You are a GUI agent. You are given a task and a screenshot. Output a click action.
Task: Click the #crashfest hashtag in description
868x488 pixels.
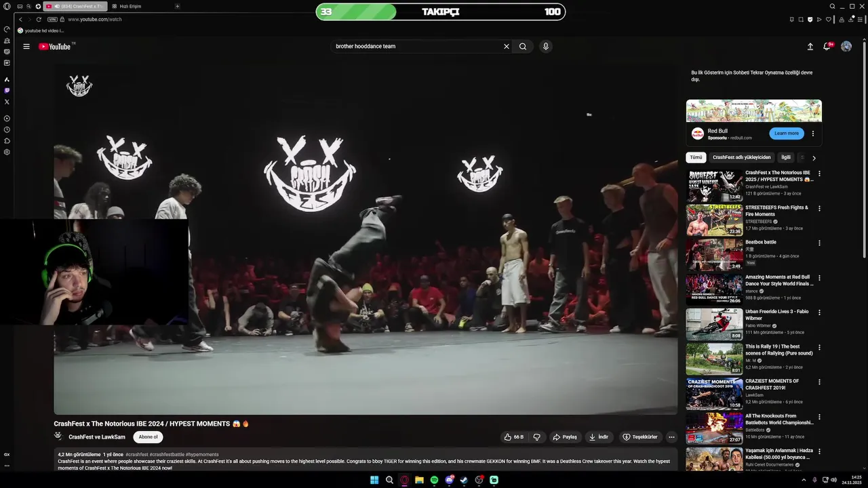[136, 455]
